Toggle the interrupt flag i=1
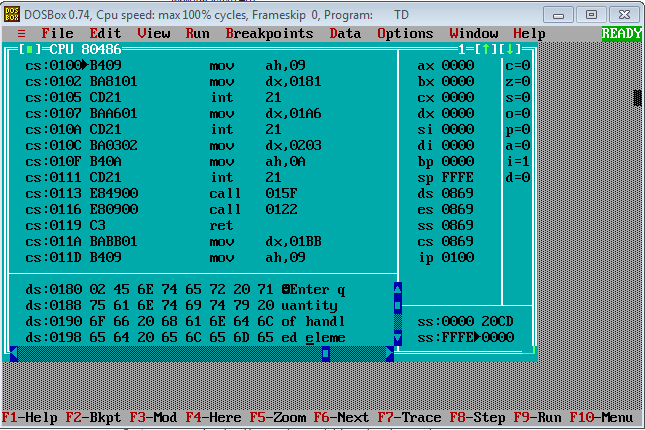 (517, 162)
